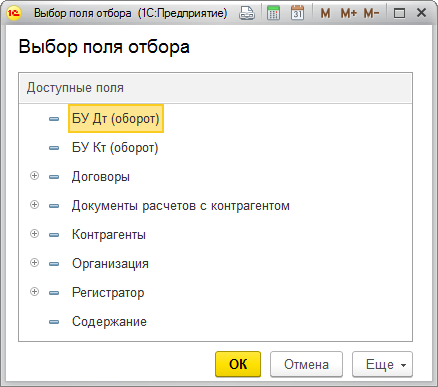Click the Доступные поля column header
The height and width of the screenshot is (387, 438).
point(215,88)
